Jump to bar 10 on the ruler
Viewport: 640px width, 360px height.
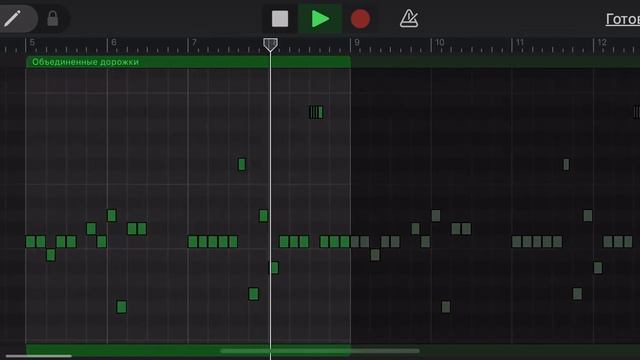pos(440,42)
